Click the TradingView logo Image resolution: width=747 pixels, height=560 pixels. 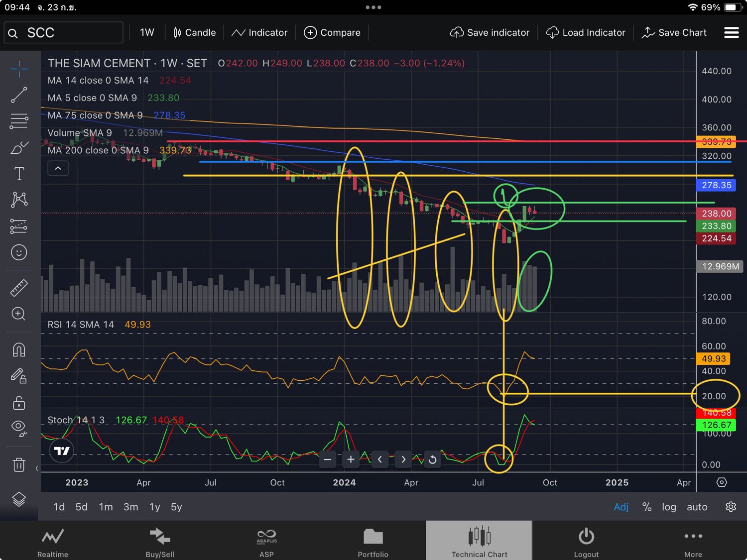[x=62, y=451]
